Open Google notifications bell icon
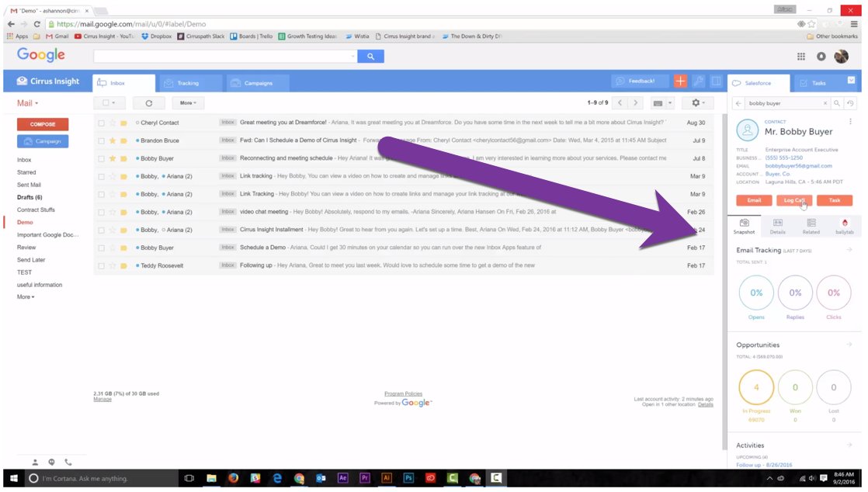 tap(821, 57)
